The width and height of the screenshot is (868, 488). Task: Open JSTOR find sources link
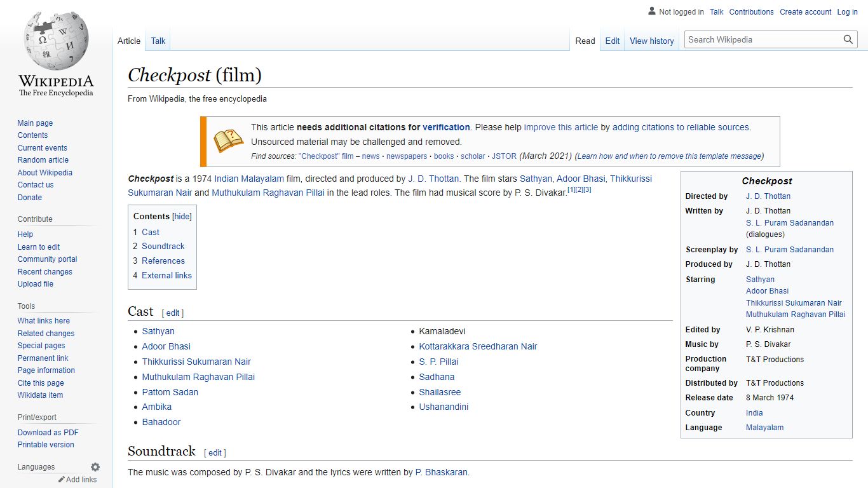pos(505,156)
